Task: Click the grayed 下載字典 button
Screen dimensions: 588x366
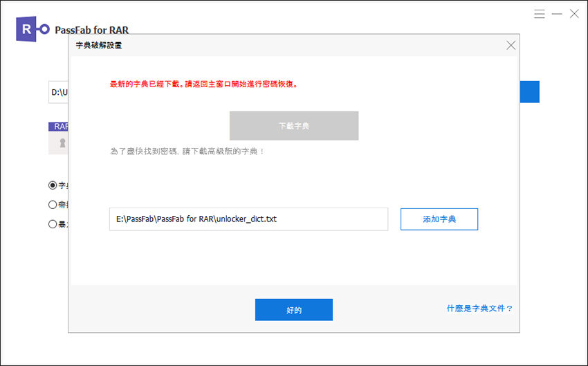Action: [x=294, y=126]
